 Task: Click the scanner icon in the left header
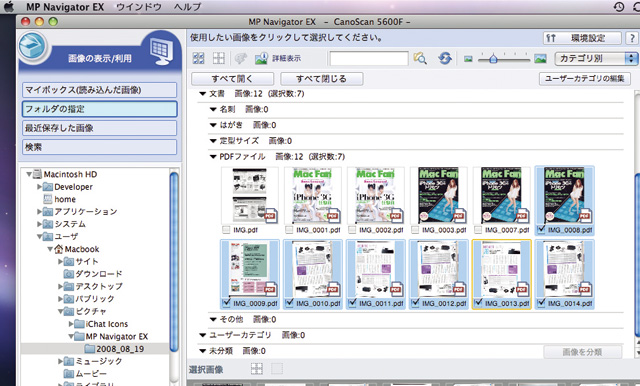coord(33,47)
